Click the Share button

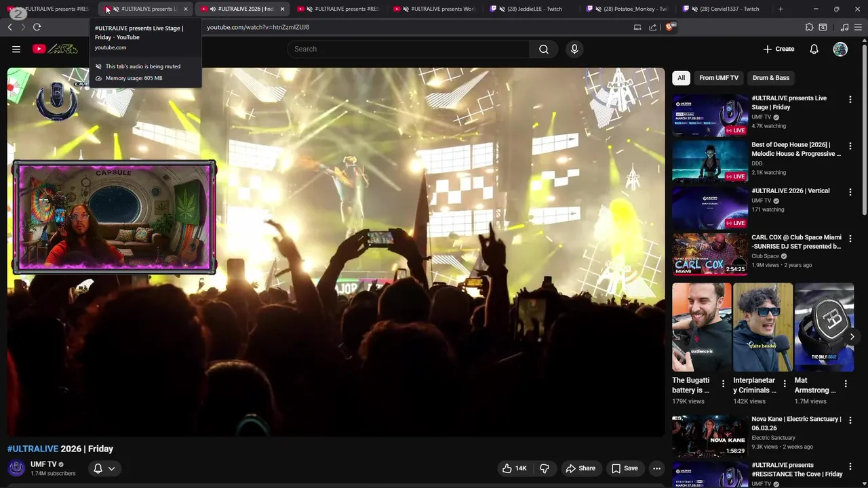pos(580,468)
